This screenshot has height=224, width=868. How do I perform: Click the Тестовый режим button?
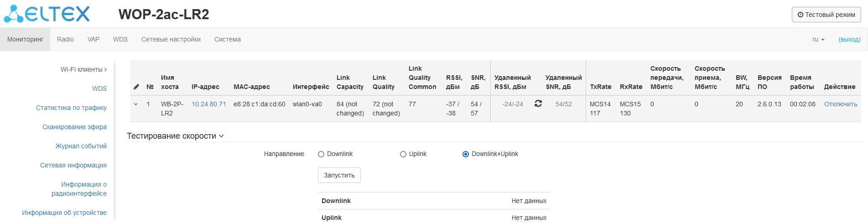826,15
